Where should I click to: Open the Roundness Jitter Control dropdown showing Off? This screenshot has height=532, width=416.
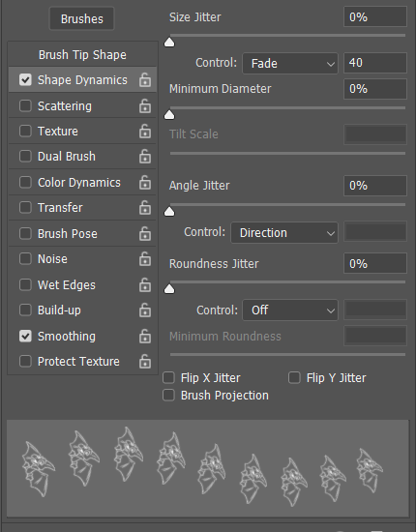(x=290, y=310)
